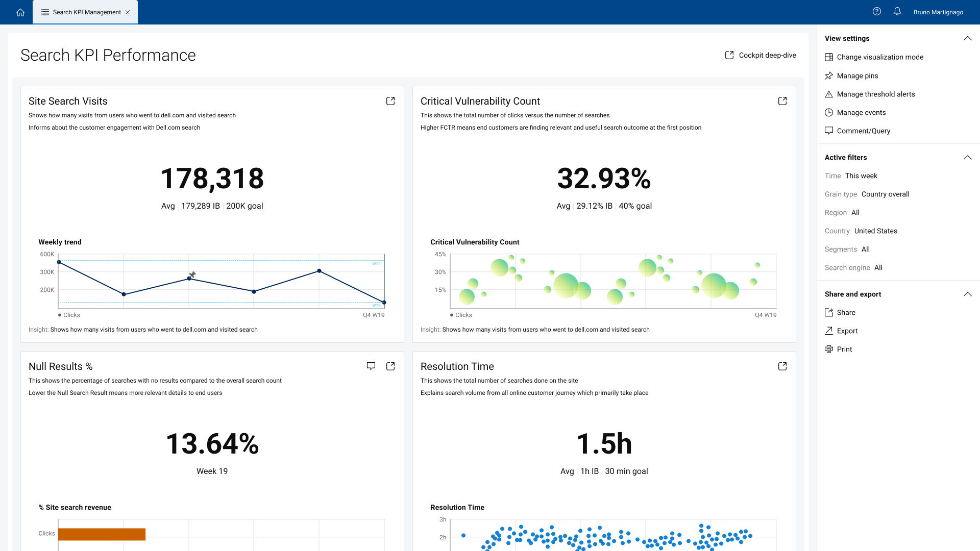Viewport: 980px width, 551px height.
Task: Click the threshold alerts warning icon
Action: point(829,94)
